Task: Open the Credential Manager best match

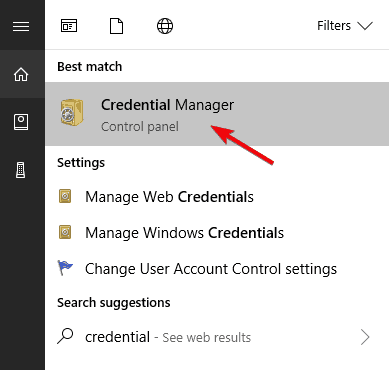Action: click(217, 114)
